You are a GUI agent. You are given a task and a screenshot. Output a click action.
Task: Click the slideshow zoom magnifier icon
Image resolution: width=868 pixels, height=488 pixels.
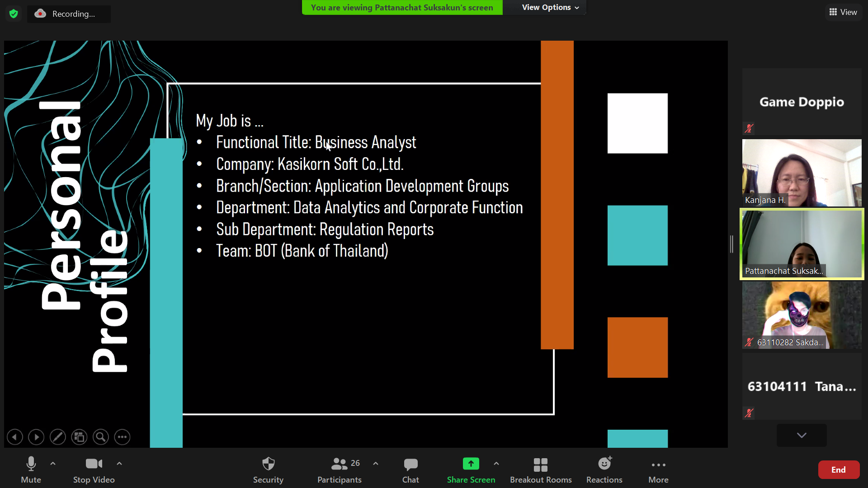(101, 437)
